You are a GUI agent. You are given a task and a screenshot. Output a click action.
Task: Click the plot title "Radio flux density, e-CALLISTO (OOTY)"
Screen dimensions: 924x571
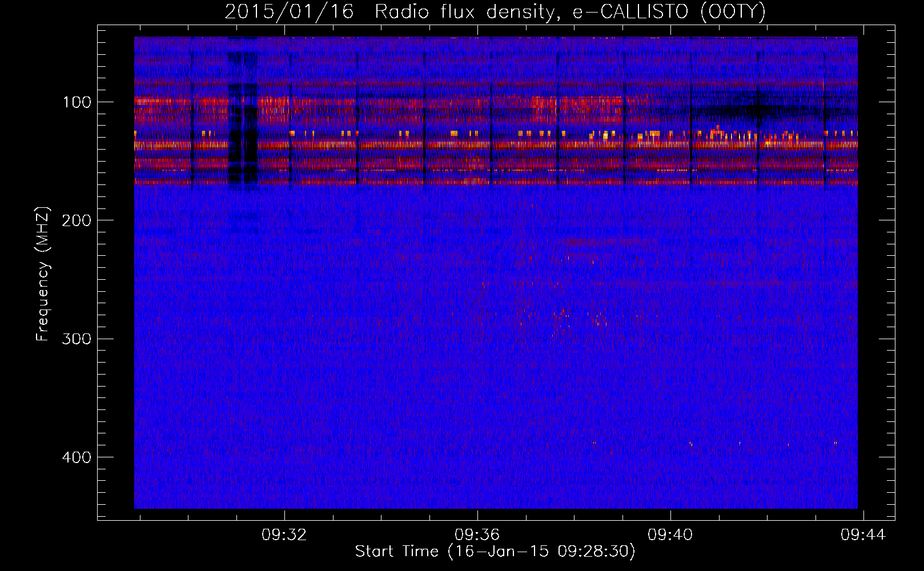[570, 12]
